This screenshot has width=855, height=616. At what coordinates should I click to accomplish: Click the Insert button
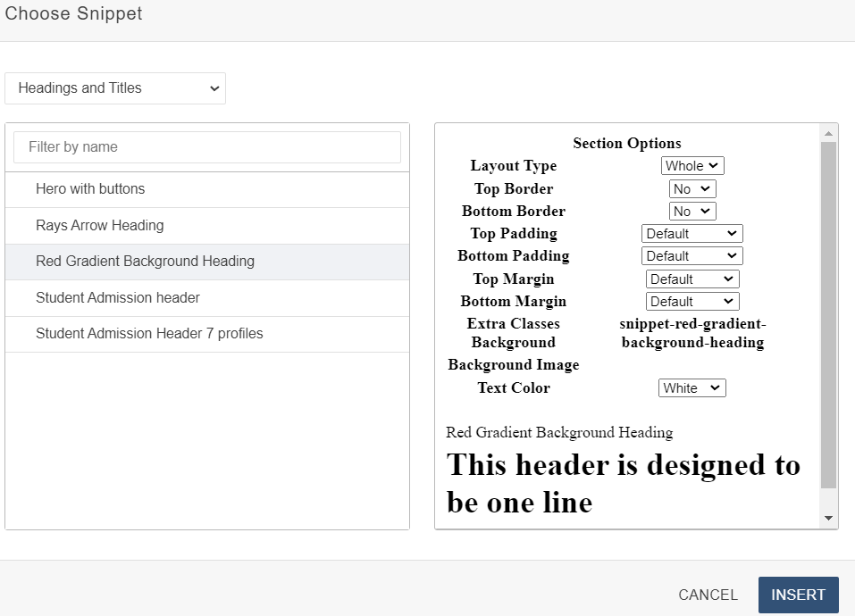798,595
